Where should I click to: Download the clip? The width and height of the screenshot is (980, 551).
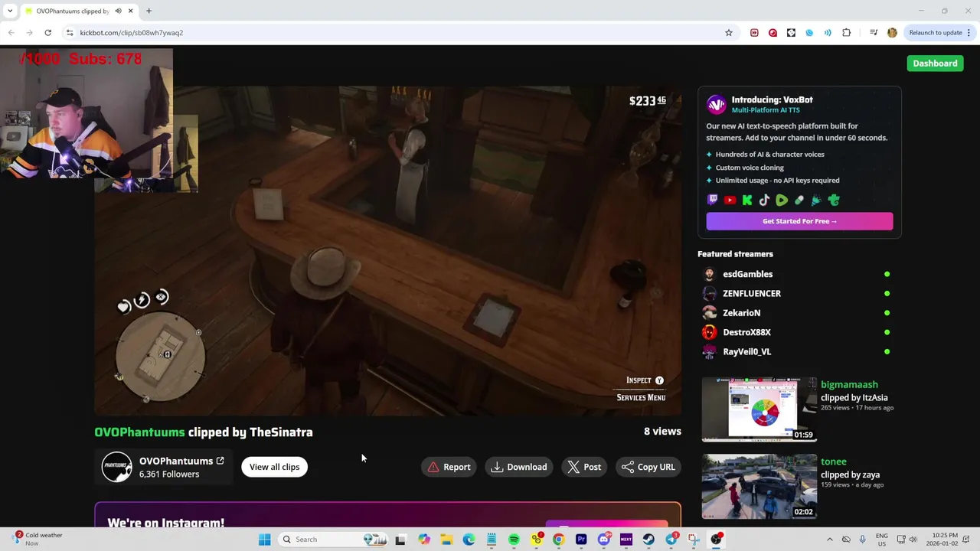coord(519,467)
